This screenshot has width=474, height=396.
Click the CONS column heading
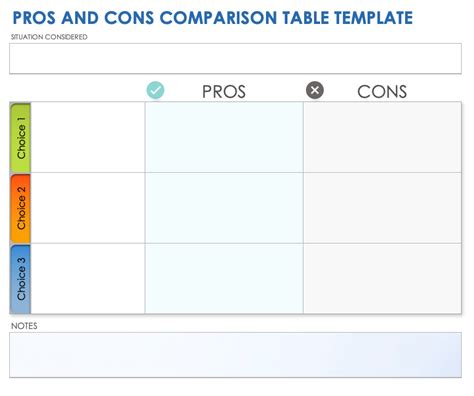coord(382,91)
